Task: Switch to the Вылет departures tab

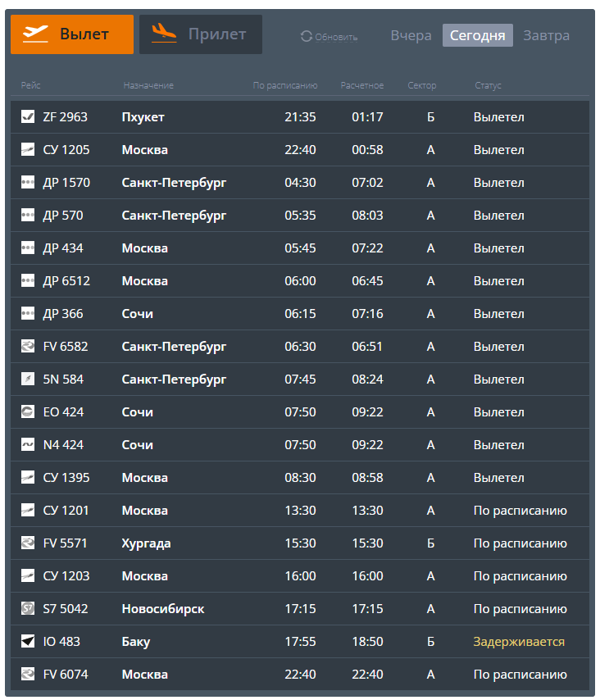Action: pos(72,34)
